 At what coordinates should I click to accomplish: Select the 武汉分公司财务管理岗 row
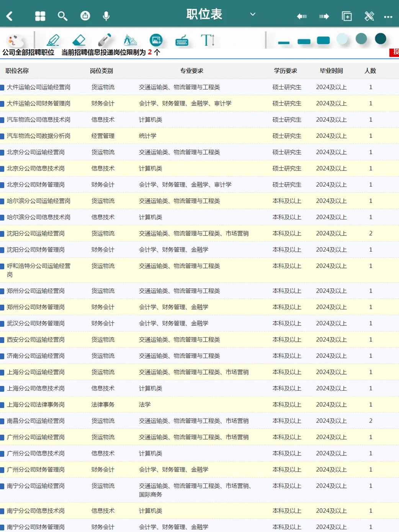pos(199,324)
